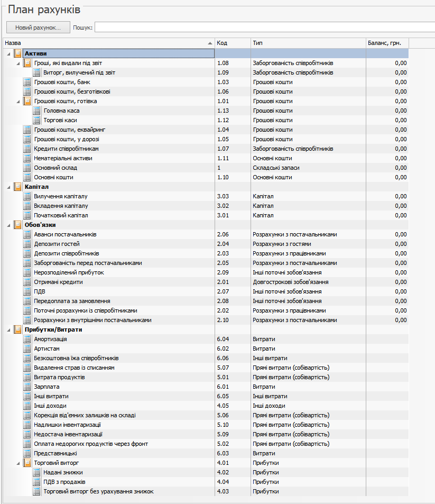The height and width of the screenshot is (504, 435).
Task: Collapse the Активи tree group
Action: (8, 53)
